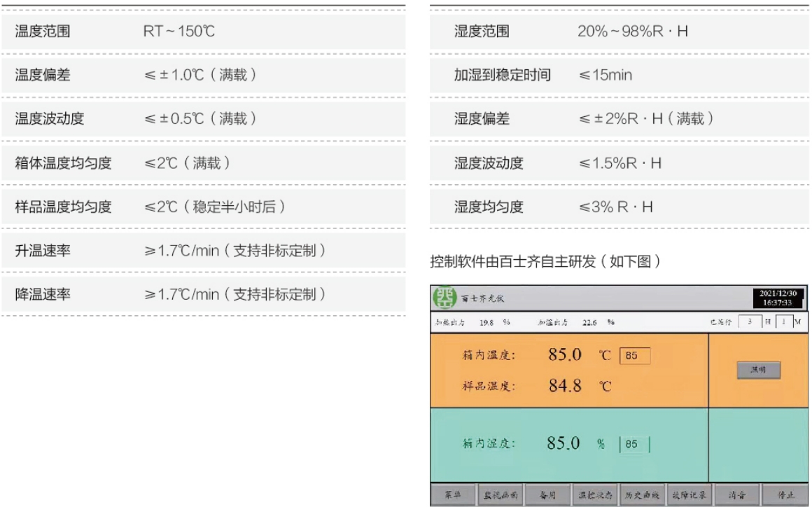812x512 pixels.
Task: Click the date and time display
Action: (777, 298)
